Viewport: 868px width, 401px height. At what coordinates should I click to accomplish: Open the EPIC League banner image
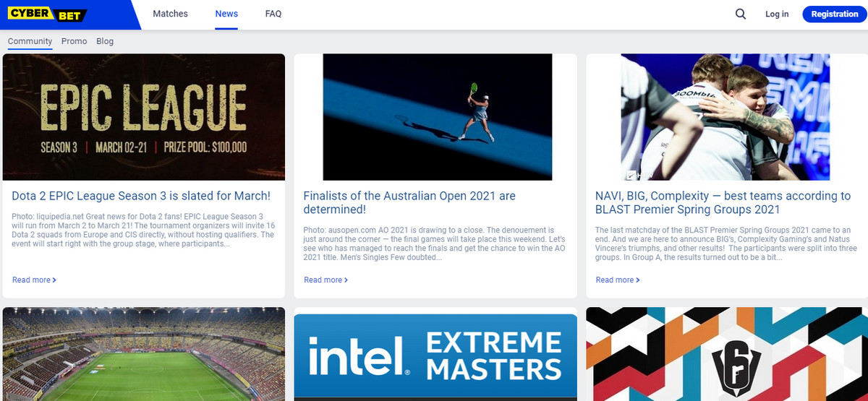[144, 117]
